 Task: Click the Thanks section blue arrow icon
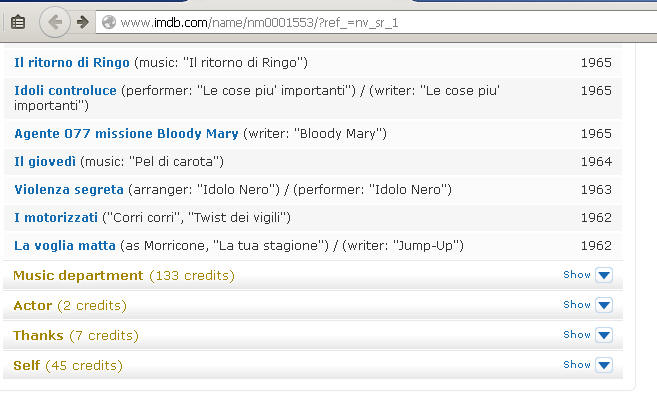[x=604, y=335]
